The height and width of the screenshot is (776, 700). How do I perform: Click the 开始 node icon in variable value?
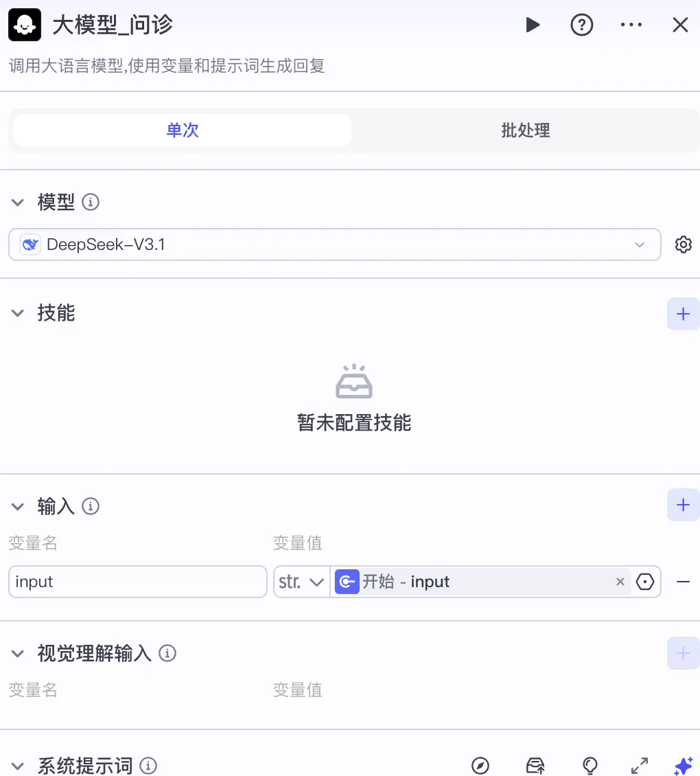tap(347, 582)
